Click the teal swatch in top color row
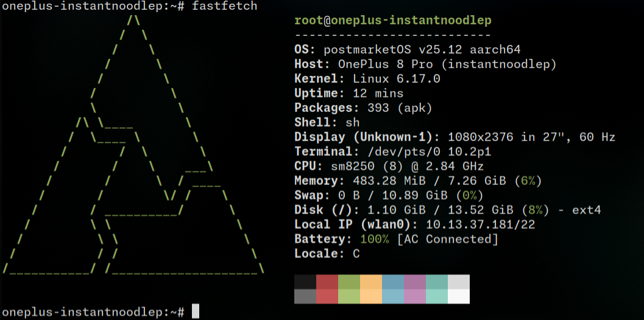The width and height of the screenshot is (644, 320). [436, 282]
